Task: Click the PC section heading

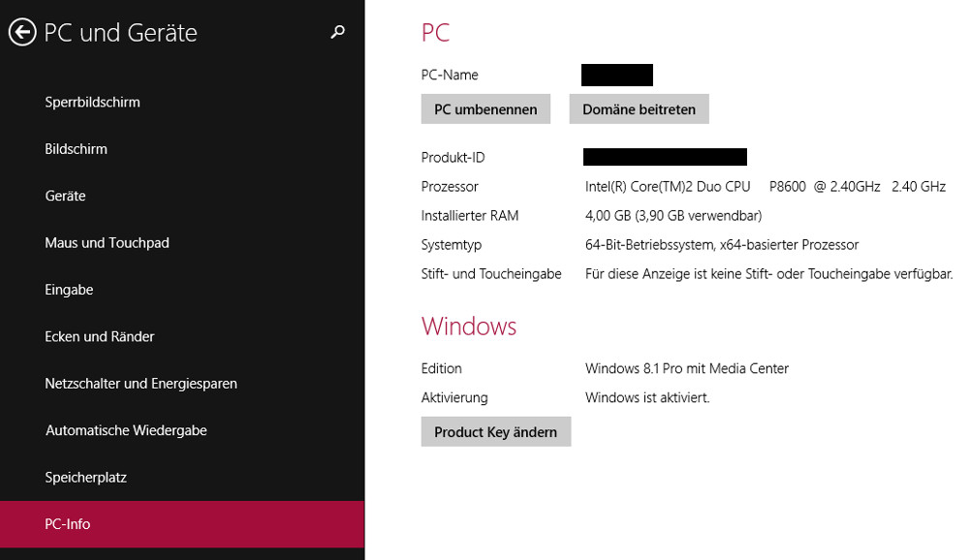Action: tap(435, 33)
